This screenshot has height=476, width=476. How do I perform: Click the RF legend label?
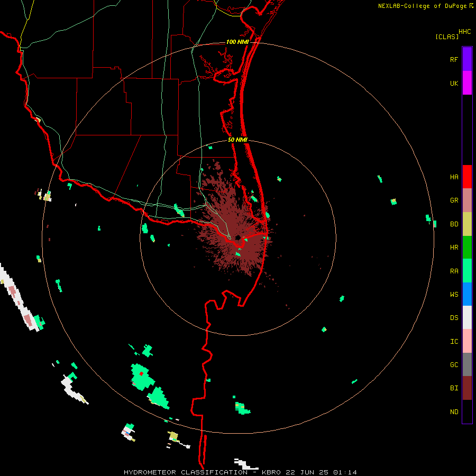pos(454,60)
